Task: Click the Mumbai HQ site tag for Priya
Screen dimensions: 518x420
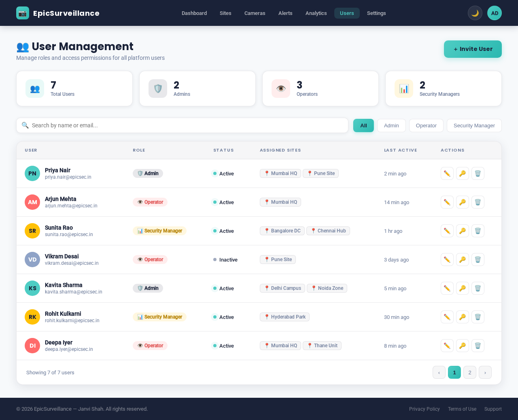Action: (280, 173)
